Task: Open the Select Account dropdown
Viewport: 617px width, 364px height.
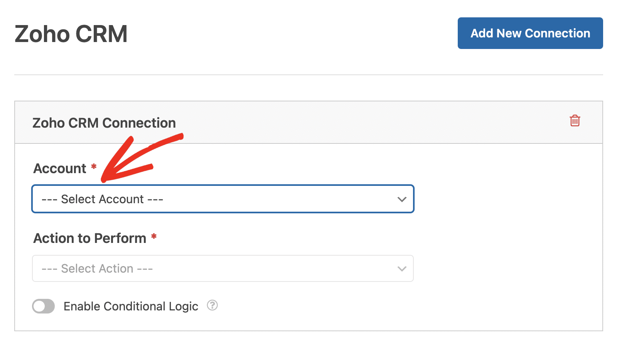Action: click(x=223, y=199)
